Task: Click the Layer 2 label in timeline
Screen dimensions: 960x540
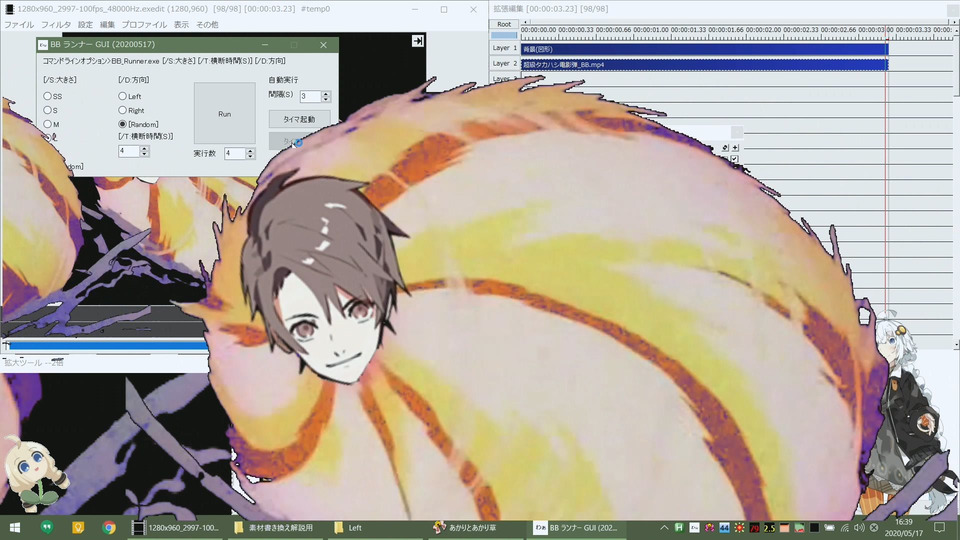Action: [504, 63]
